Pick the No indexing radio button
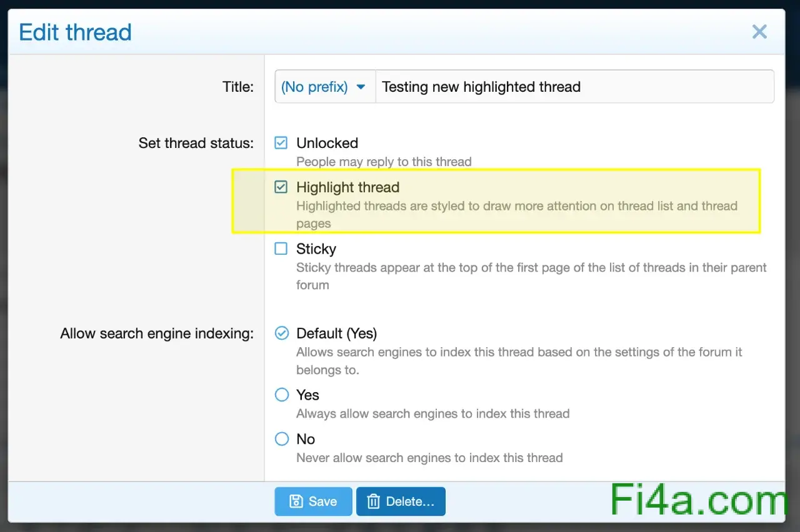The height and width of the screenshot is (532, 800). pos(282,439)
